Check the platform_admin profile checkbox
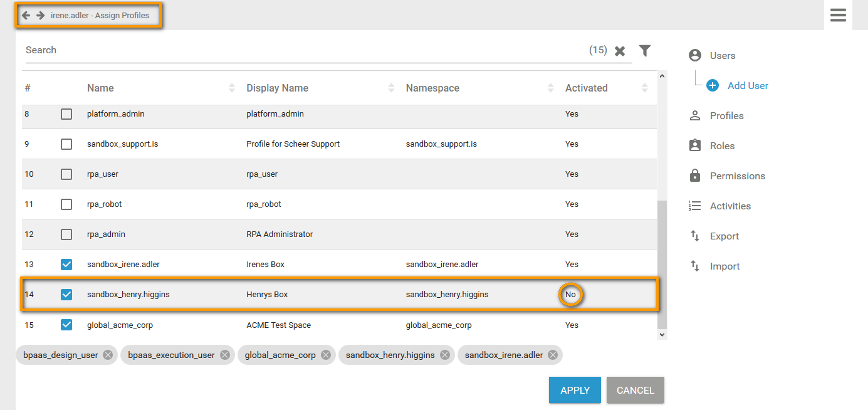 (x=66, y=114)
